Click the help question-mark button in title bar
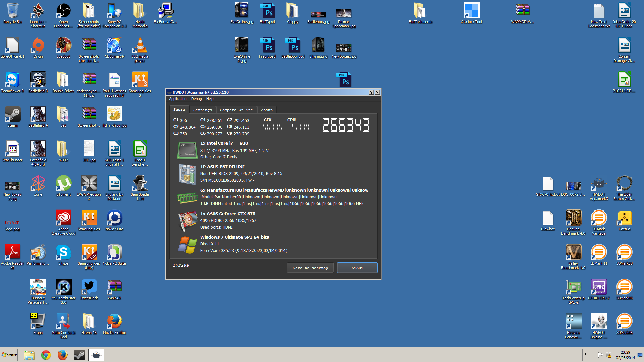 pyautogui.click(x=371, y=92)
